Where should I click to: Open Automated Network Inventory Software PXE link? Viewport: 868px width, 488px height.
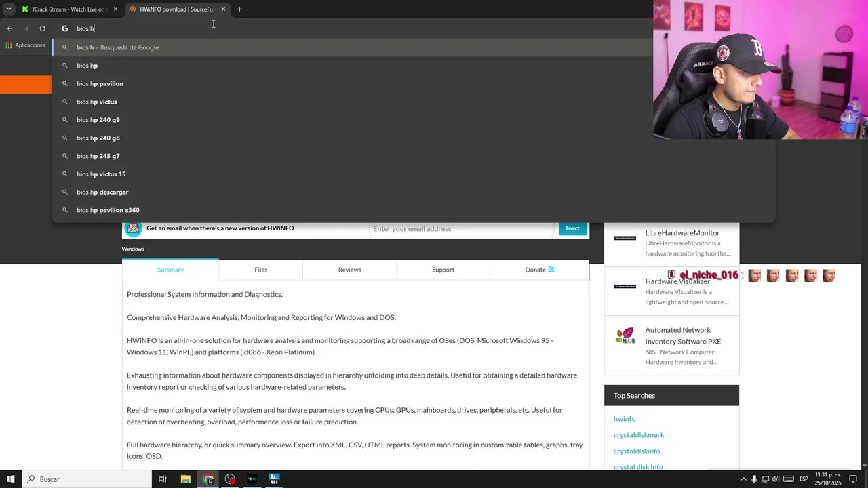(x=683, y=335)
